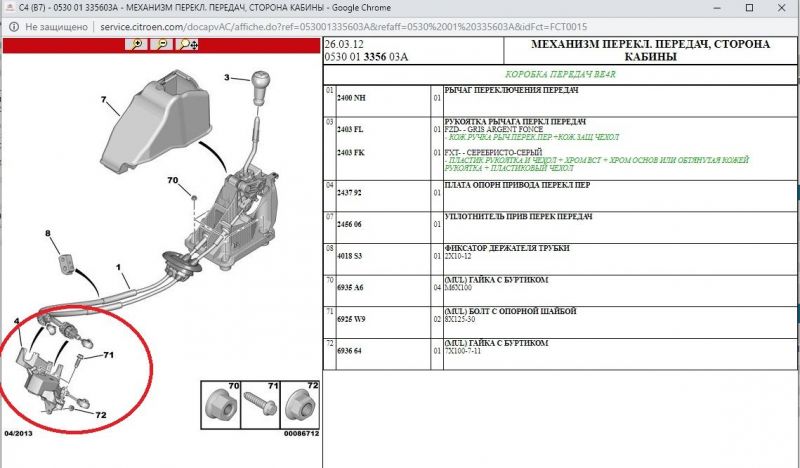This screenshot has width=800, height=468.
Task: Select part number 2437 92
Action: click(x=351, y=192)
